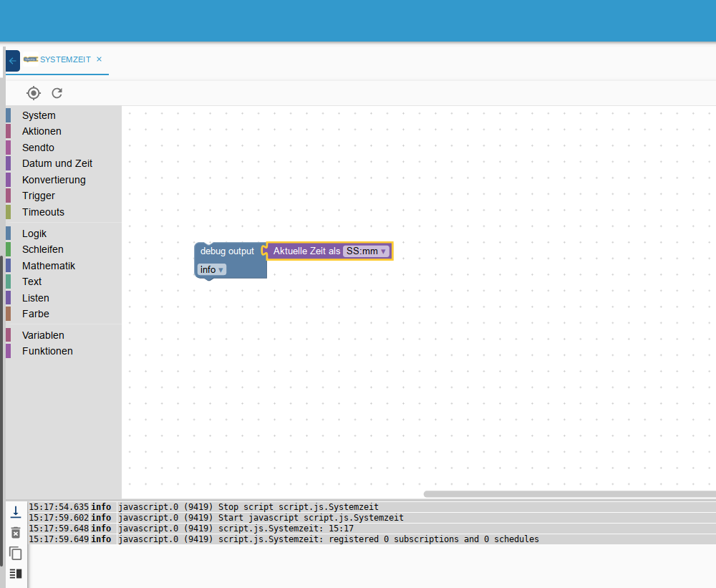Click the locate-blocks crosshair icon
Screen dimensions: 716x588
[34, 93]
